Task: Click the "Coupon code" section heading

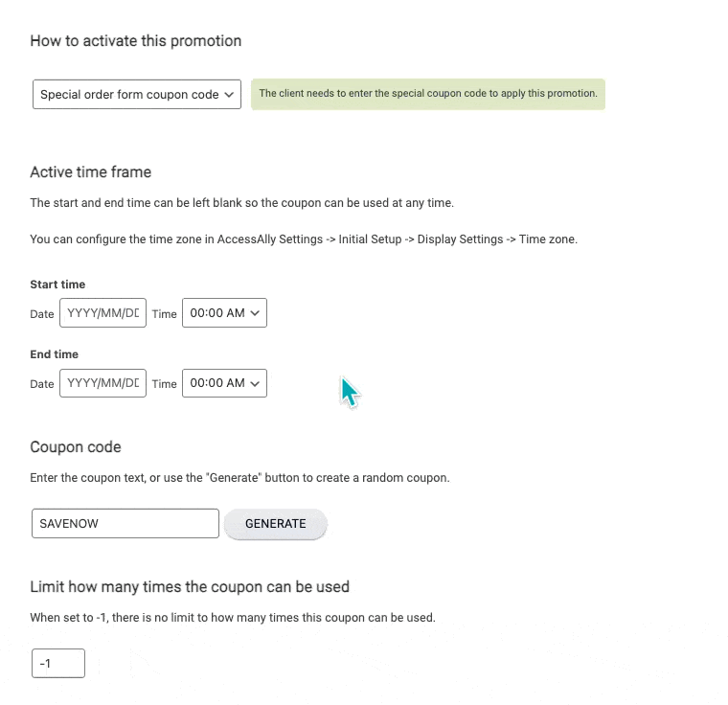Action: coord(76,447)
